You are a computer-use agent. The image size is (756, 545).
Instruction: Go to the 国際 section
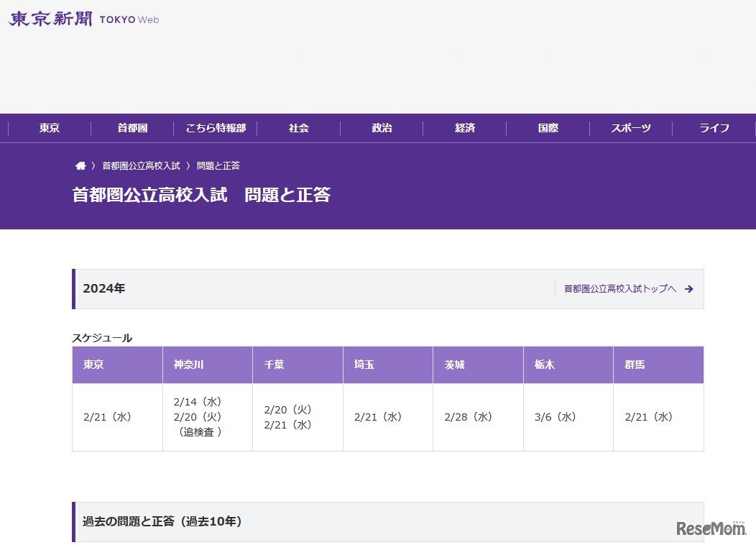pos(548,128)
